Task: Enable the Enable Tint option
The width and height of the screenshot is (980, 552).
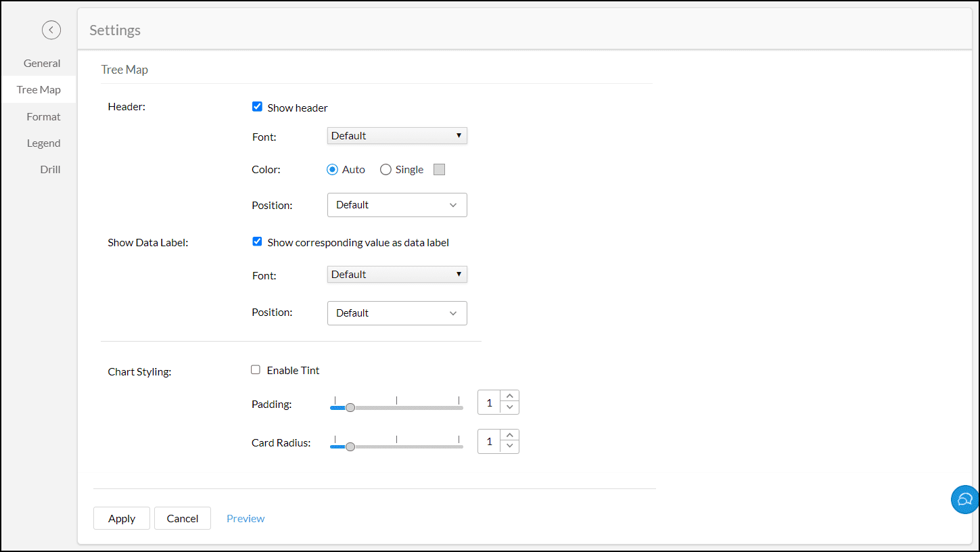Action: click(256, 369)
